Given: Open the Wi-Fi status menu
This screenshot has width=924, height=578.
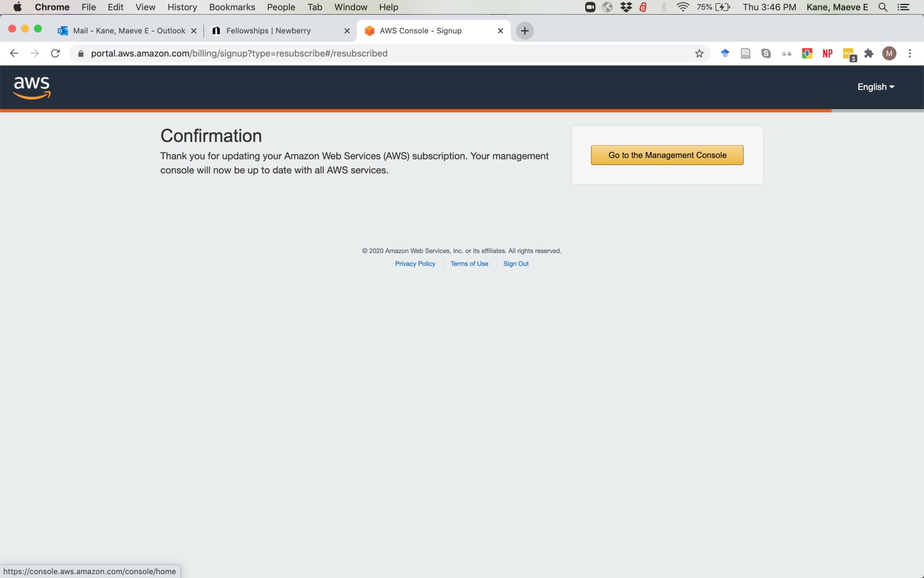Looking at the screenshot, I should pos(682,7).
